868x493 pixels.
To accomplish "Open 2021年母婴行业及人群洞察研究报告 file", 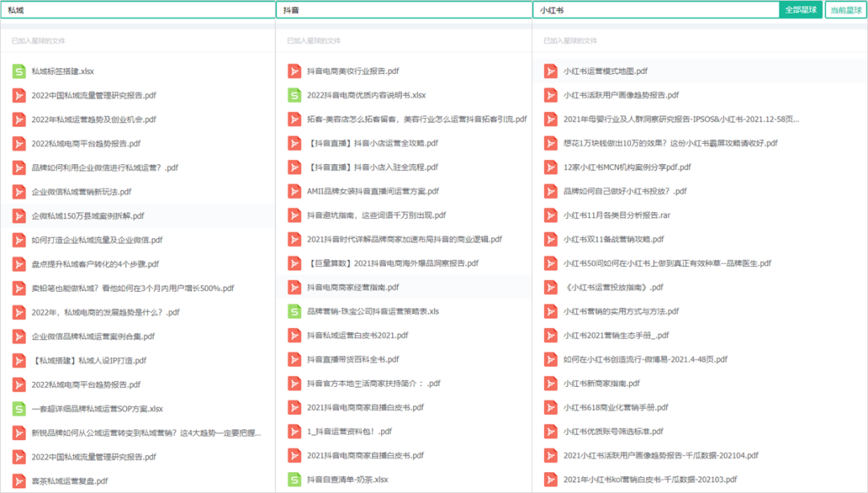I will [682, 119].
